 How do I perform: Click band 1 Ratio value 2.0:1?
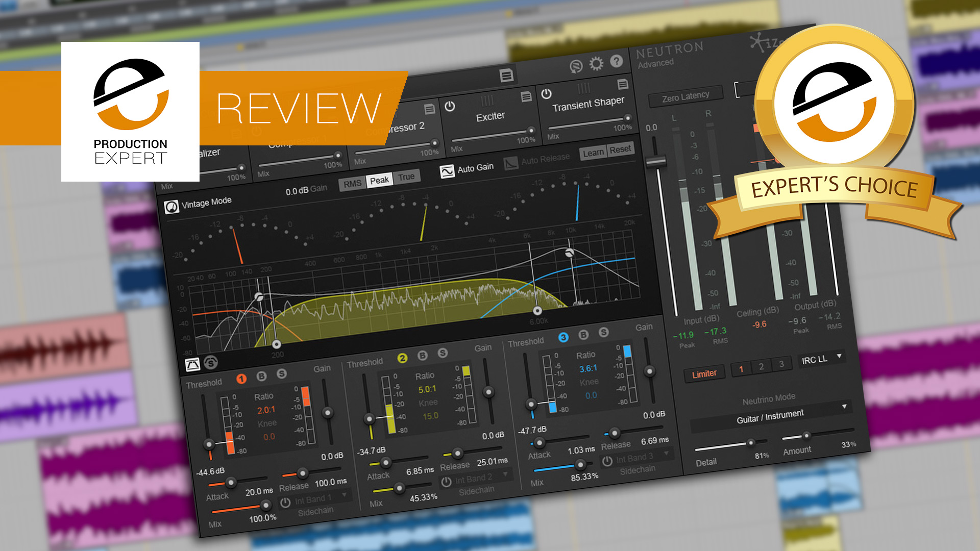coord(266,410)
